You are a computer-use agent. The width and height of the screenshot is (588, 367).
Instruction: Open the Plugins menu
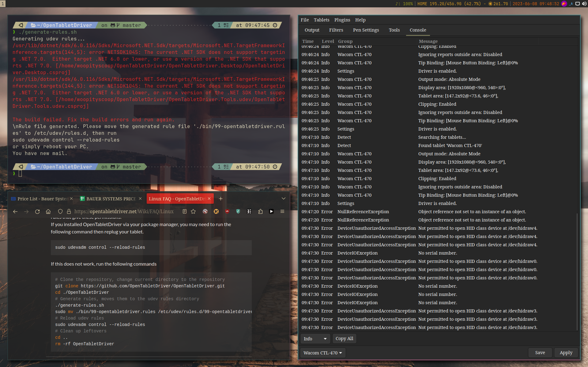[342, 20]
